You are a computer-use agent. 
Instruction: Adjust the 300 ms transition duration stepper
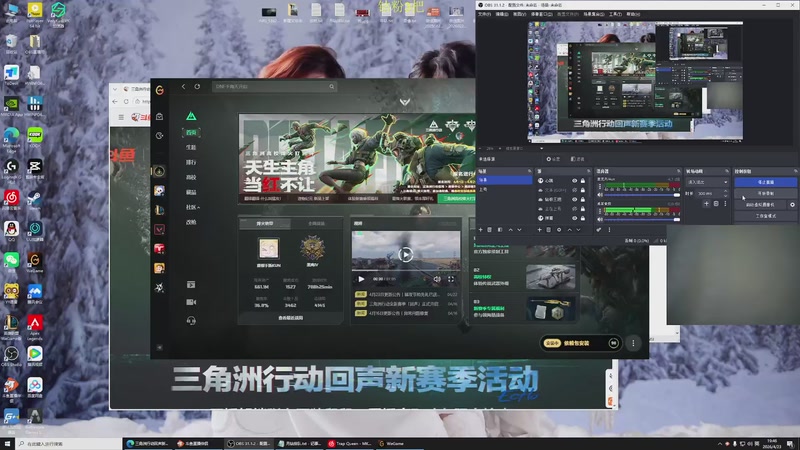click(726, 193)
